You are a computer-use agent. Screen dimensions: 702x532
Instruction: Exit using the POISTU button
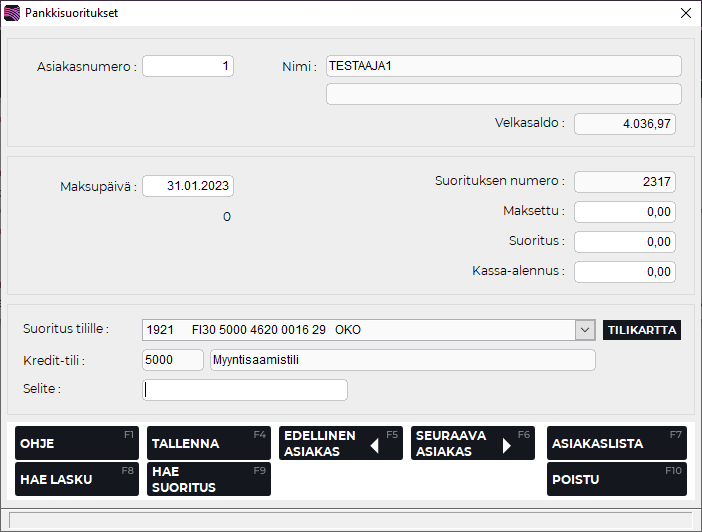[x=616, y=479]
